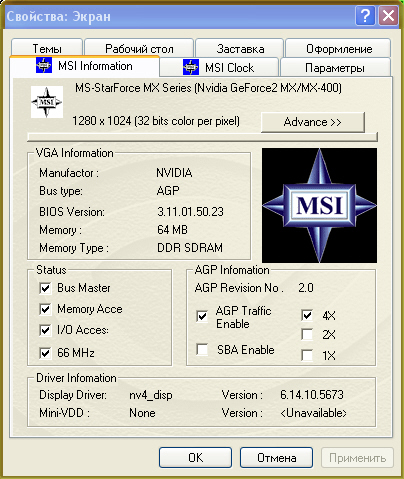Confirm with the OK button
404x479 pixels.
point(195,457)
